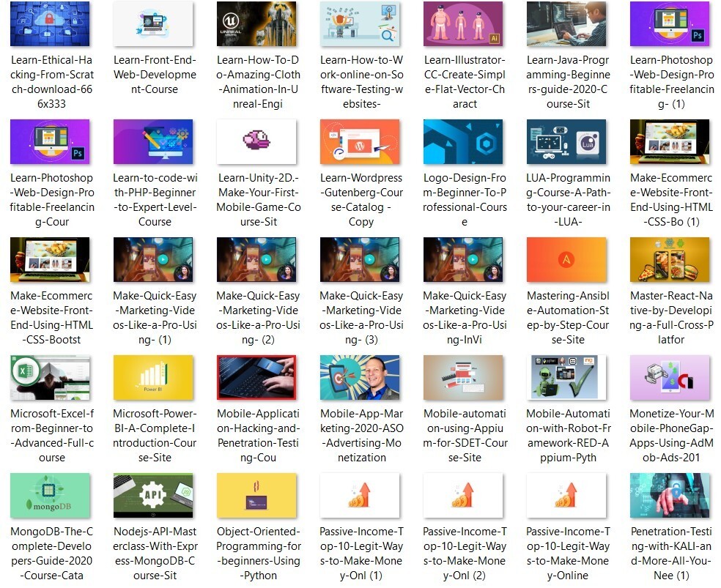The height and width of the screenshot is (588, 721).
Task: Select Mobile-Application-Hacking thumbnail
Action: [256, 377]
